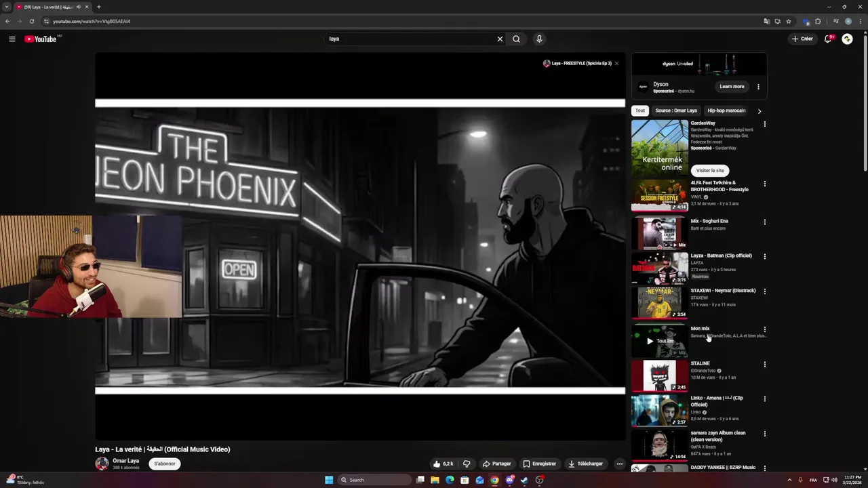Open a new browser tab
The width and height of the screenshot is (868, 488).
click(x=99, y=7)
